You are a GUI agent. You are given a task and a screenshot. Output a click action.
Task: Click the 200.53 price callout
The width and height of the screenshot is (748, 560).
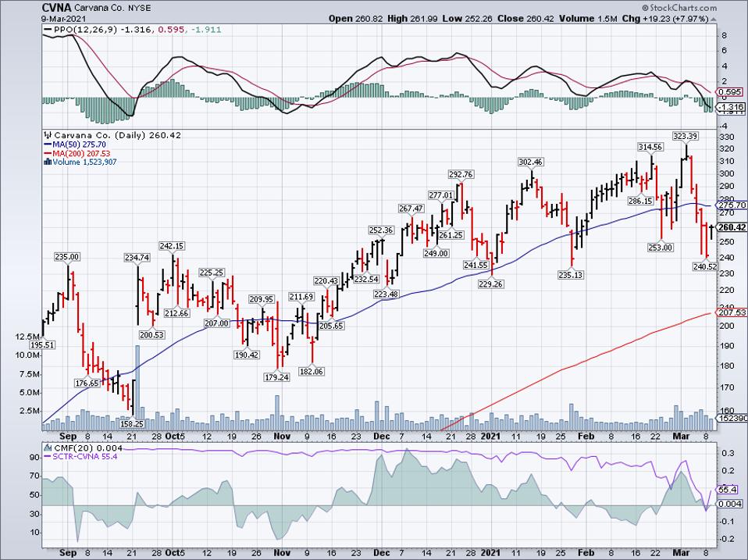tap(151, 335)
